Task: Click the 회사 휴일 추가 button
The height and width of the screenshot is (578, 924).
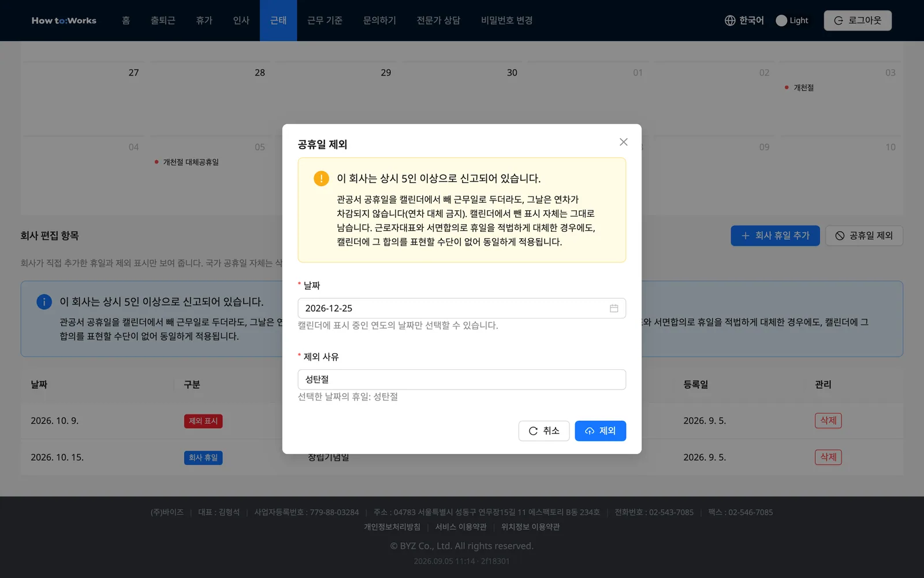Action: (x=775, y=236)
